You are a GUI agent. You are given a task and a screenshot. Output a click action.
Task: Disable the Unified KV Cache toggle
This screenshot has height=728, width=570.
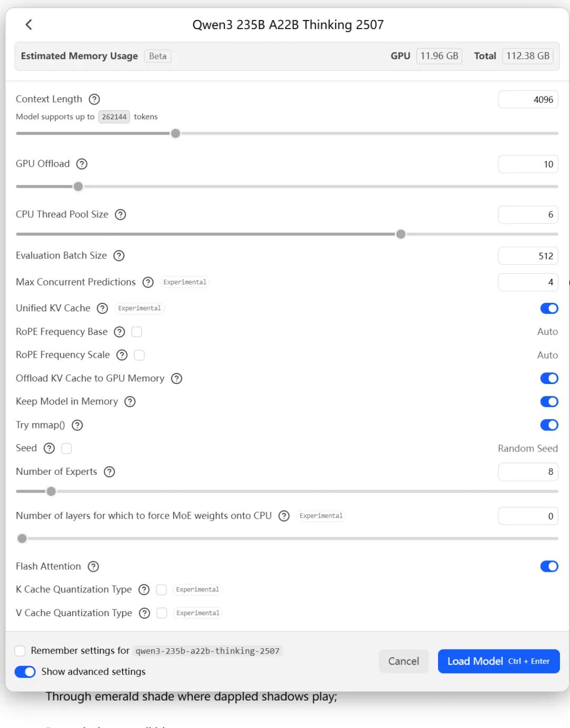point(549,309)
